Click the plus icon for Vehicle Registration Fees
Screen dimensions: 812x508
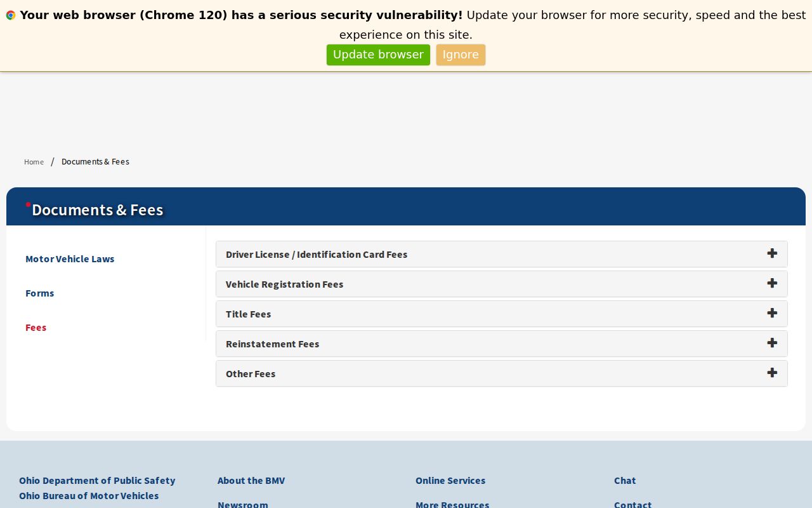(x=772, y=283)
